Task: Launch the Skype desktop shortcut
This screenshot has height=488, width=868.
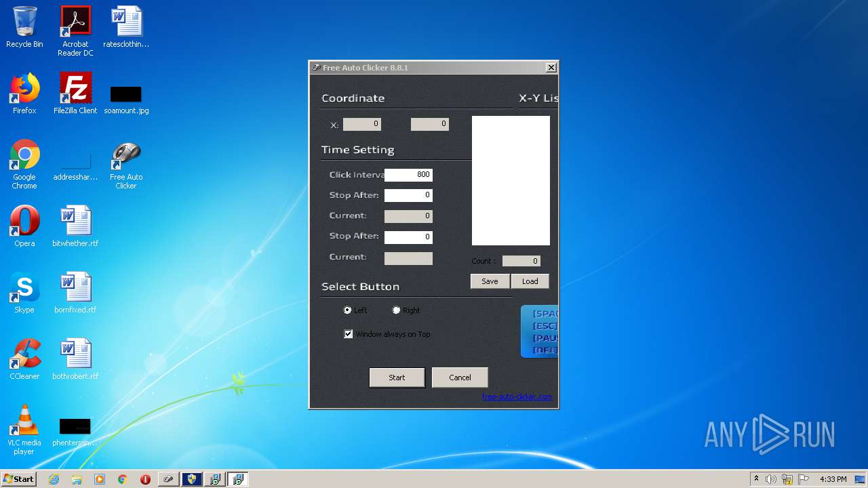Action: 24,293
